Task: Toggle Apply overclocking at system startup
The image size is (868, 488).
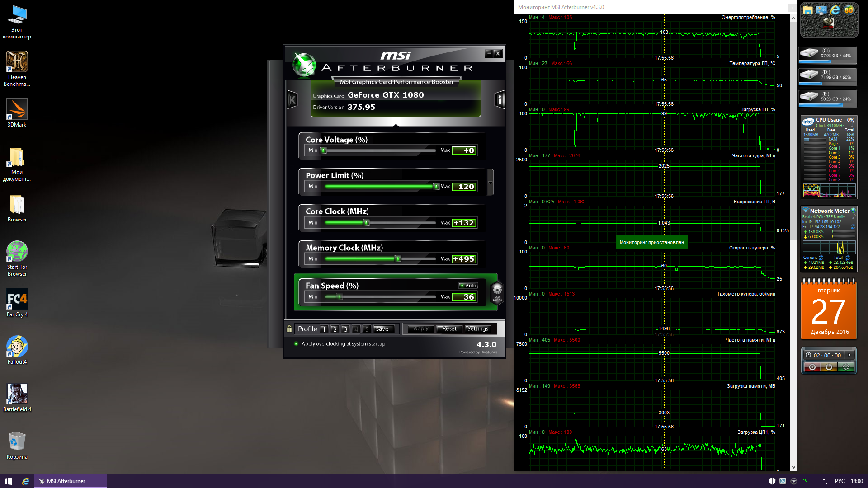Action: 296,344
